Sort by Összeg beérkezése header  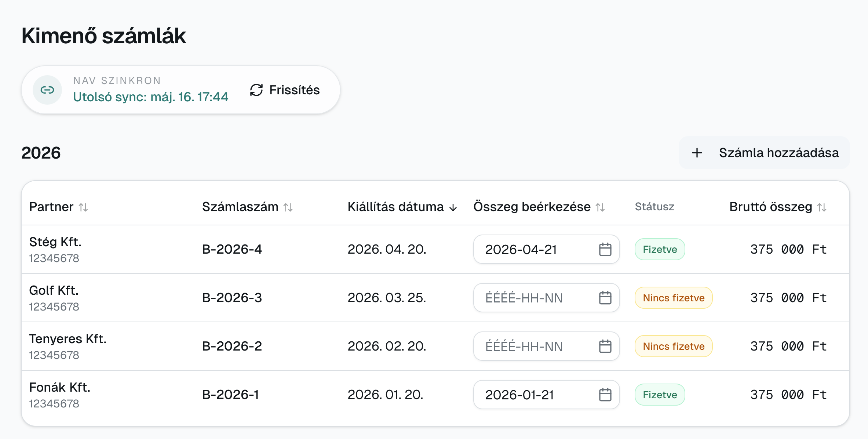(x=539, y=207)
